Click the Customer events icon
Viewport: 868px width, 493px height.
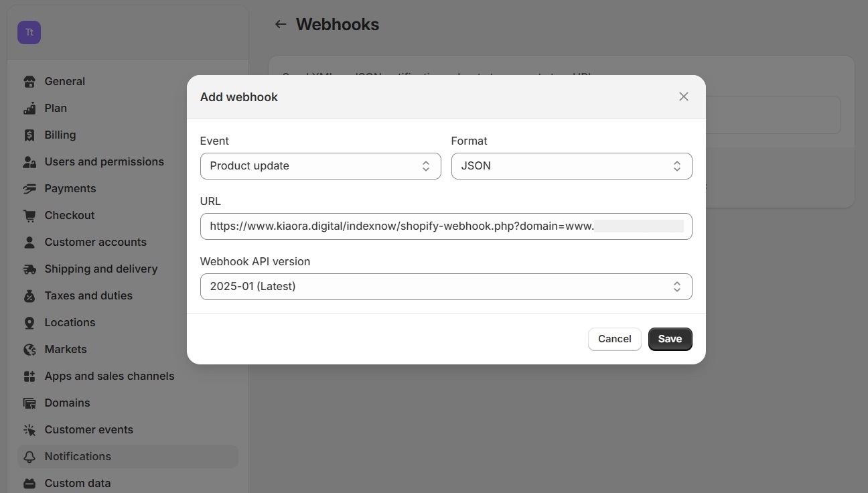tap(29, 429)
